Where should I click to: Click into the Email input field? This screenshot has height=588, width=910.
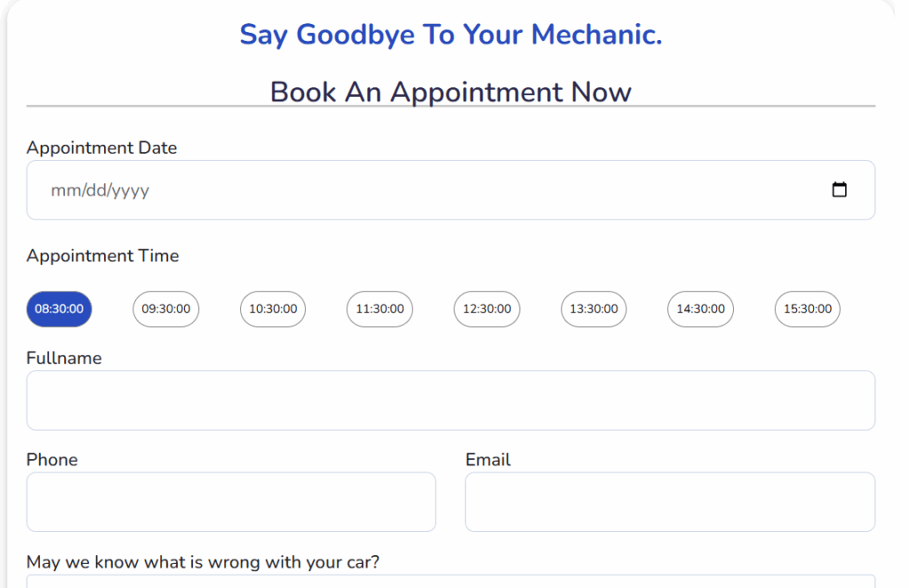point(670,502)
